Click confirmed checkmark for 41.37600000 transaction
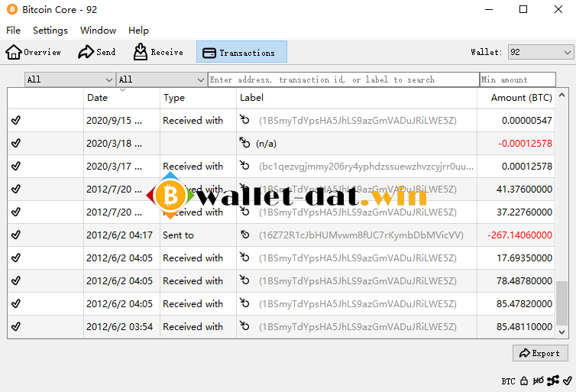This screenshot has height=392, width=576. click(16, 189)
